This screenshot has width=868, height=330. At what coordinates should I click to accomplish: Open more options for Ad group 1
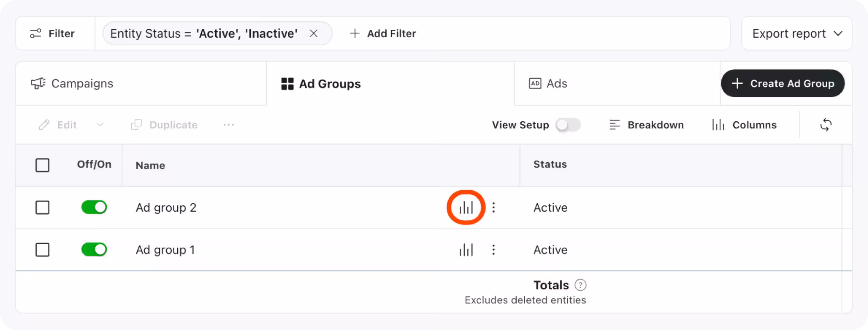(493, 250)
